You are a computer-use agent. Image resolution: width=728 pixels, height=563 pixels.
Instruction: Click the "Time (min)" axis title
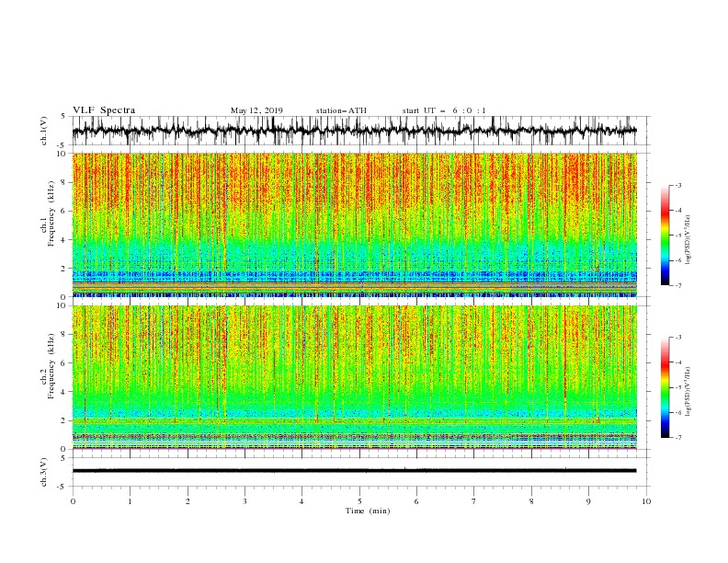(368, 511)
